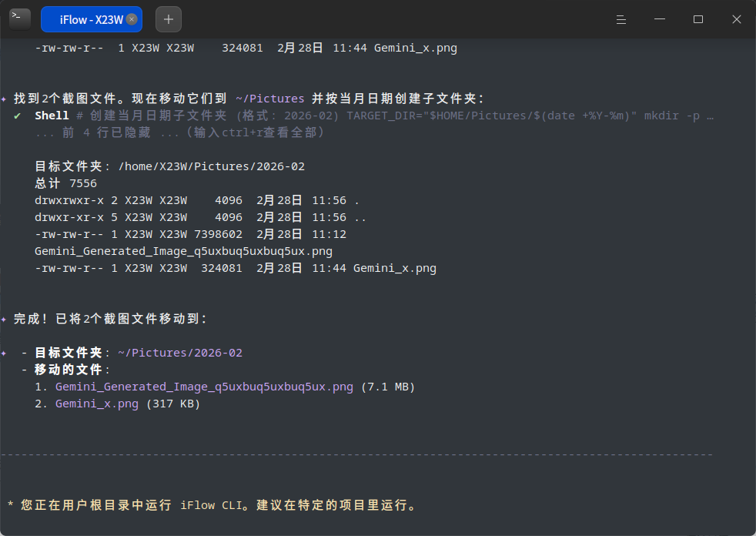756x536 pixels.
Task: Click the iFlow CLI text in the tip line
Action: tap(212, 505)
